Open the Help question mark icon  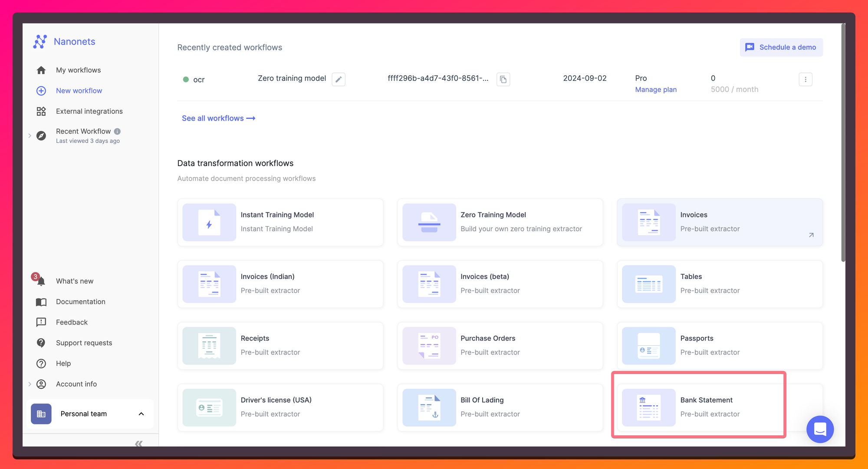coord(41,364)
